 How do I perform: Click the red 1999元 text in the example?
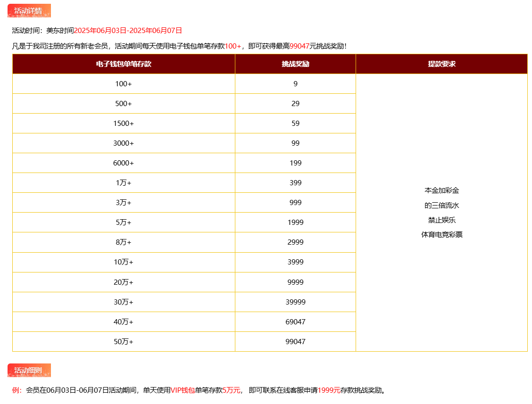(x=329, y=390)
